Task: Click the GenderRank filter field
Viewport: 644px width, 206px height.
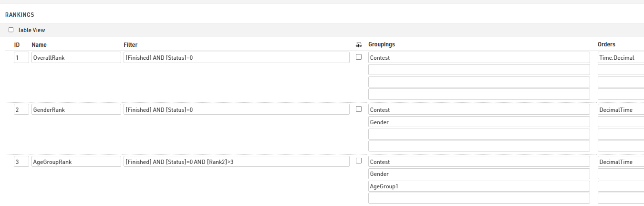Action: 236,109
